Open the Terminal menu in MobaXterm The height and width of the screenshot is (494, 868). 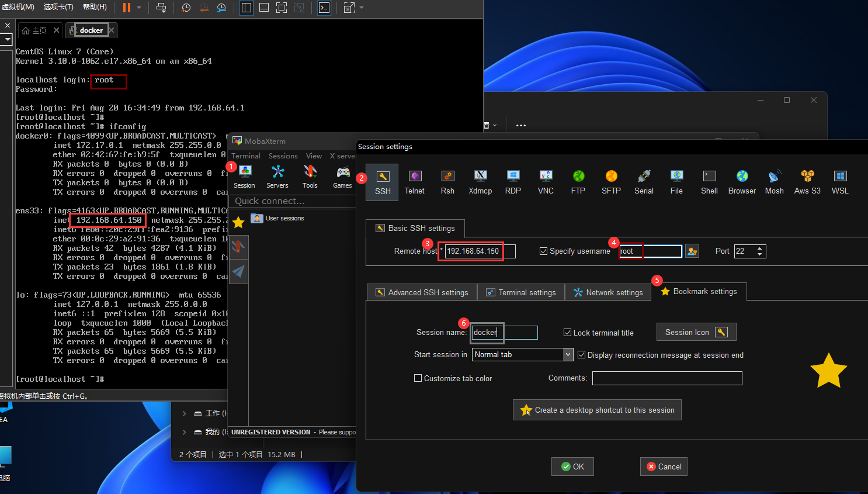246,156
